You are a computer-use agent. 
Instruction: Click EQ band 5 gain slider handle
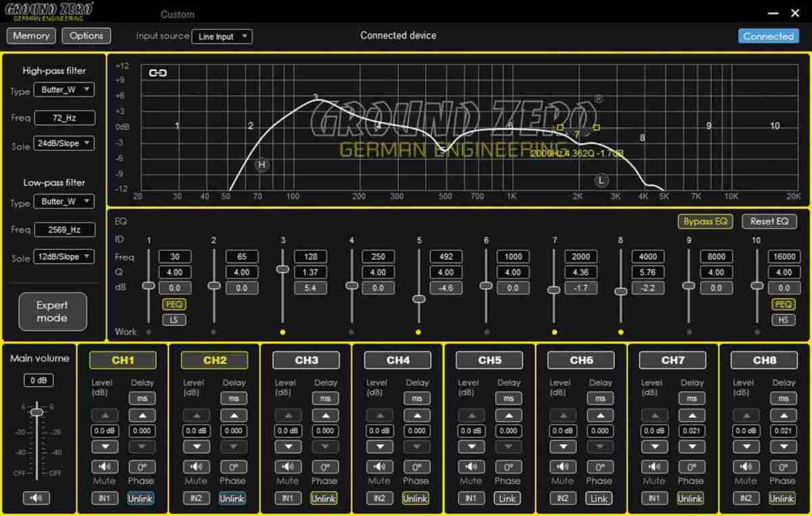tap(419, 299)
